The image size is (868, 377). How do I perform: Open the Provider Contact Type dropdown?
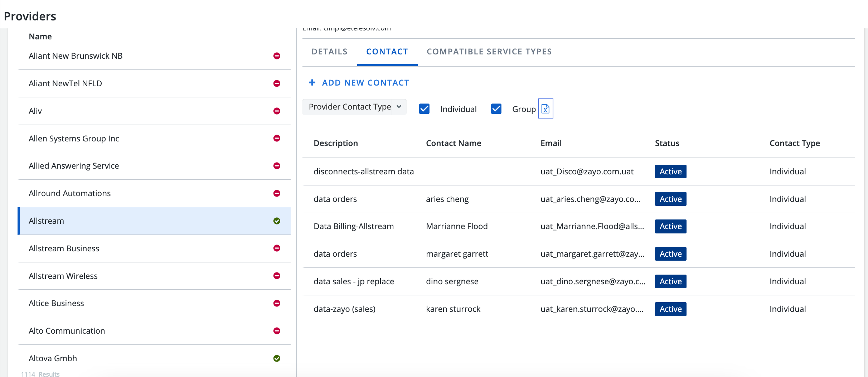(354, 107)
